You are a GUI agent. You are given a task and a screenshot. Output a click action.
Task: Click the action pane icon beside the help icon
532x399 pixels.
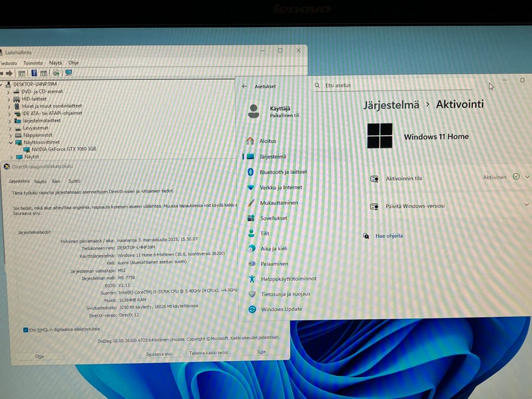(44, 73)
